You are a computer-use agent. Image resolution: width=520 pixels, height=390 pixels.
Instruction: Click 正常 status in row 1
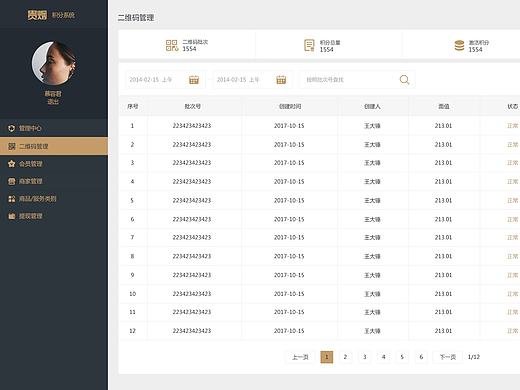513,126
